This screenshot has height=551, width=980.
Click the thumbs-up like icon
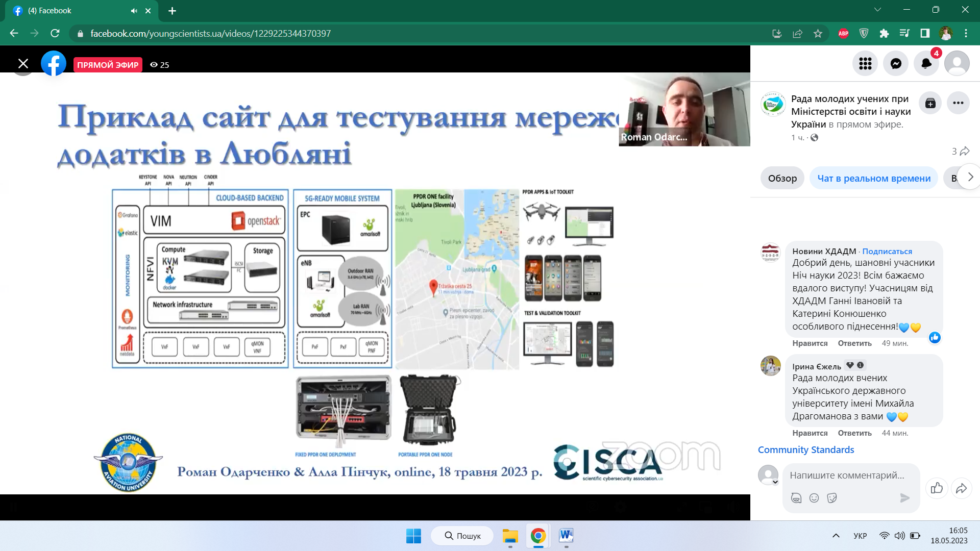[x=937, y=488]
